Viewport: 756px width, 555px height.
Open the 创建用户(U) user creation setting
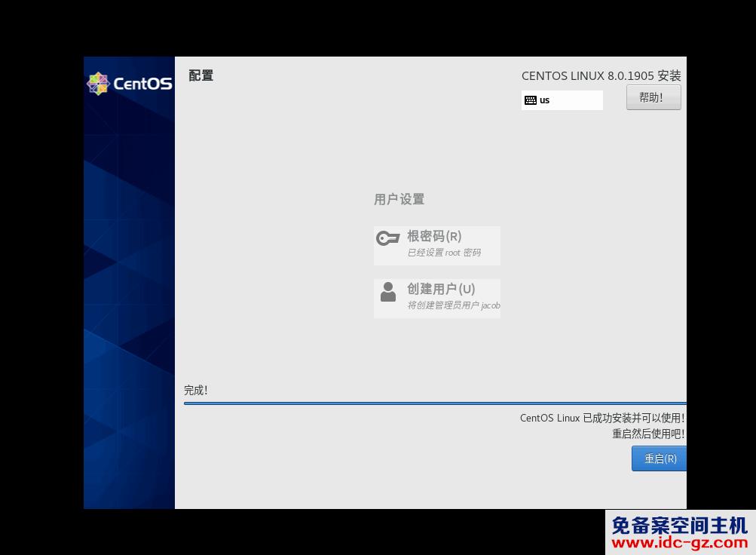point(437,299)
